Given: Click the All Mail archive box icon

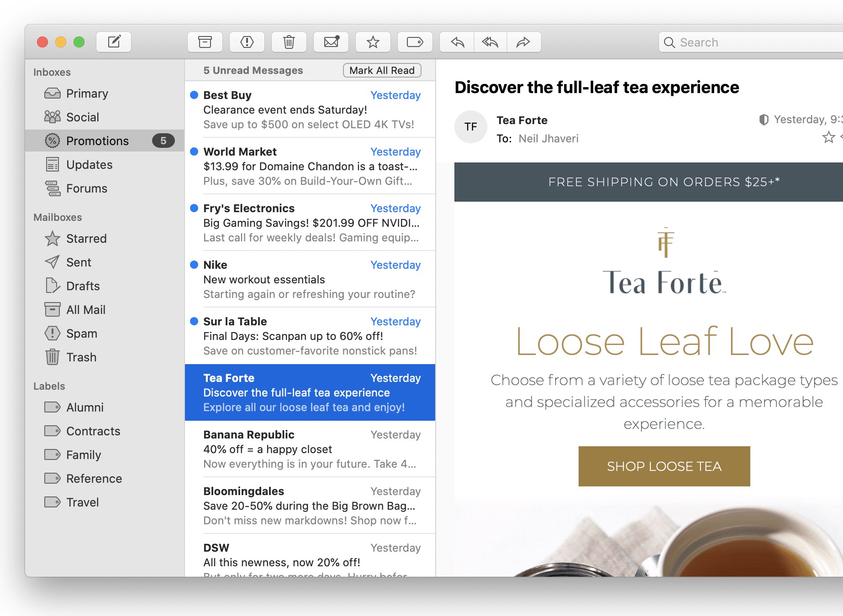Looking at the screenshot, I should [53, 310].
